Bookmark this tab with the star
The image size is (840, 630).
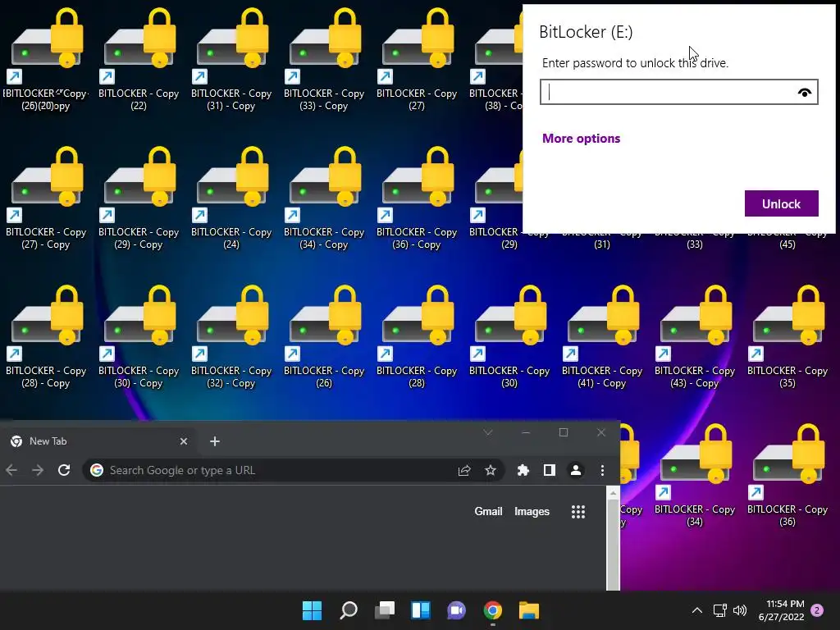(491, 470)
